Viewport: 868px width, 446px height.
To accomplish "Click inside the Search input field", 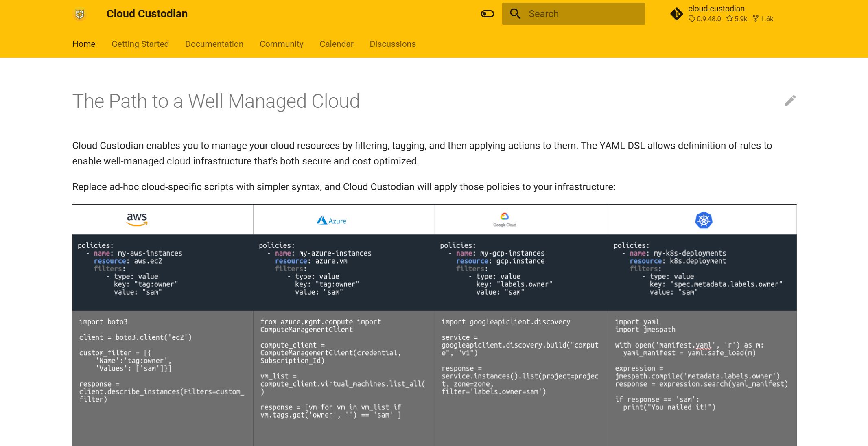I will [x=578, y=13].
